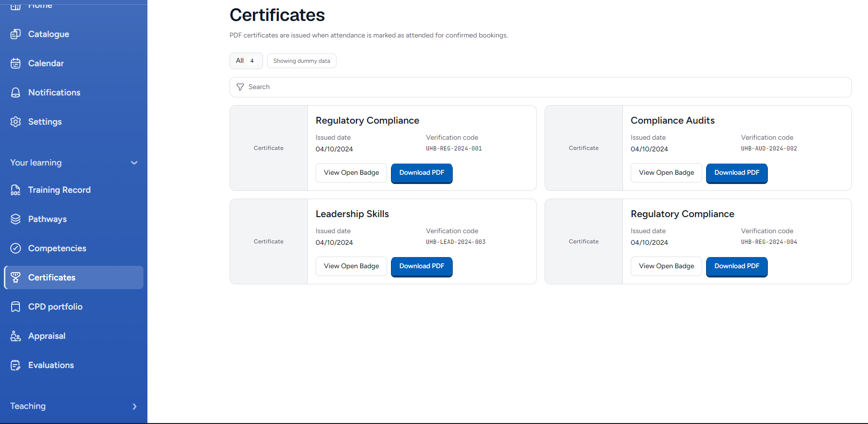Image resolution: width=868 pixels, height=424 pixels.
Task: Click the certificate thumbnail for UHB-REG-2024-004
Action: coord(584,241)
